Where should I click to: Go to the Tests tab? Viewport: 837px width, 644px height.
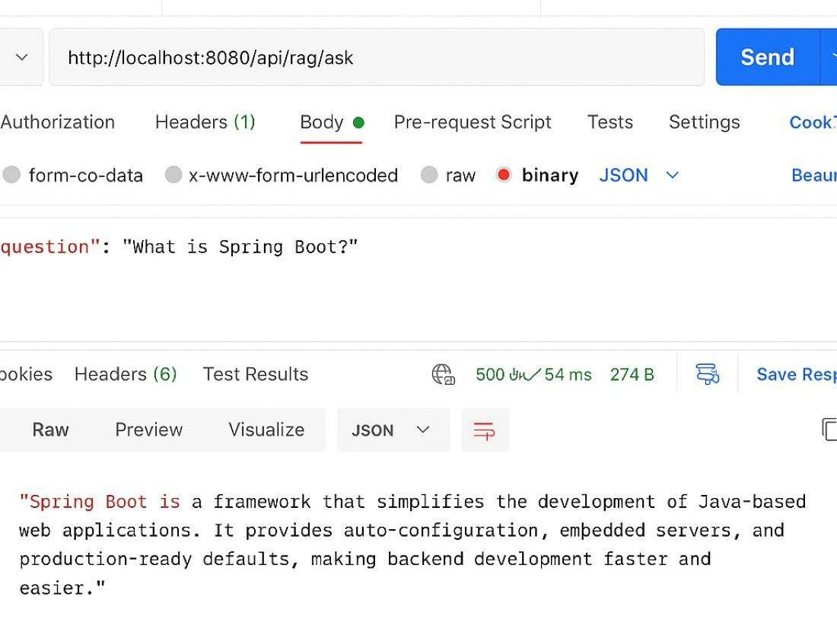609,122
